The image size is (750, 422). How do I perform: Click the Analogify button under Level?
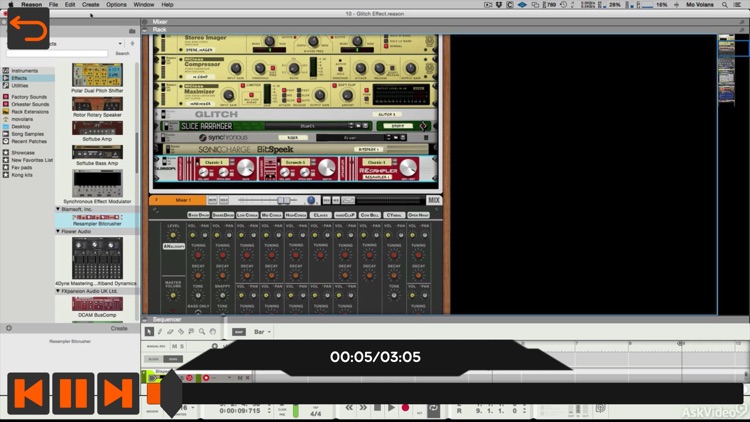[x=174, y=246]
